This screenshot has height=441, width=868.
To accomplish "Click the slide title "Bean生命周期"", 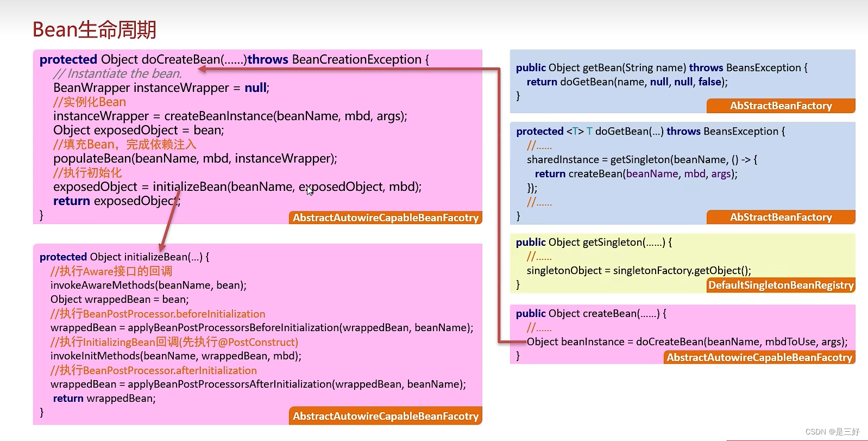I will point(95,29).
